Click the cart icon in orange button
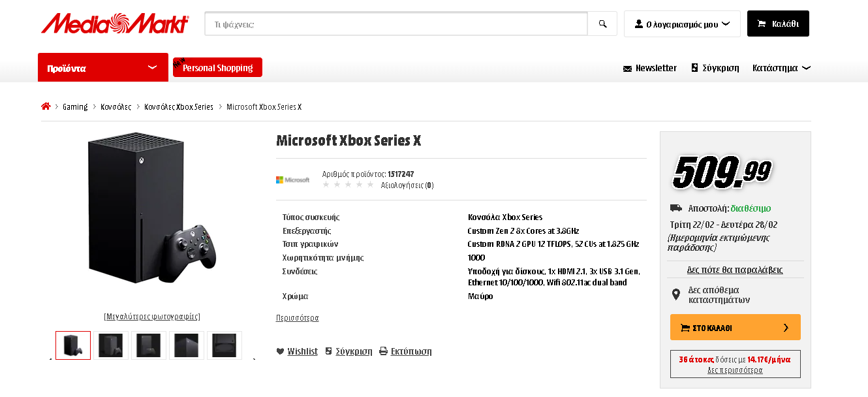The width and height of the screenshot is (868, 397). click(685, 328)
